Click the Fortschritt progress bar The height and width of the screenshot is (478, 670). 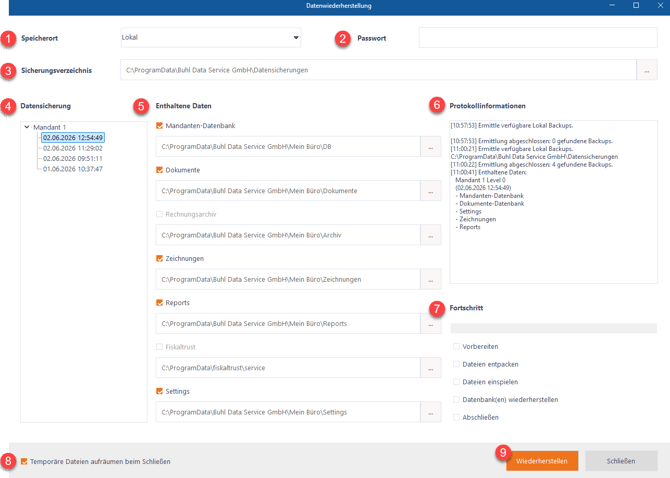pyautogui.click(x=554, y=328)
